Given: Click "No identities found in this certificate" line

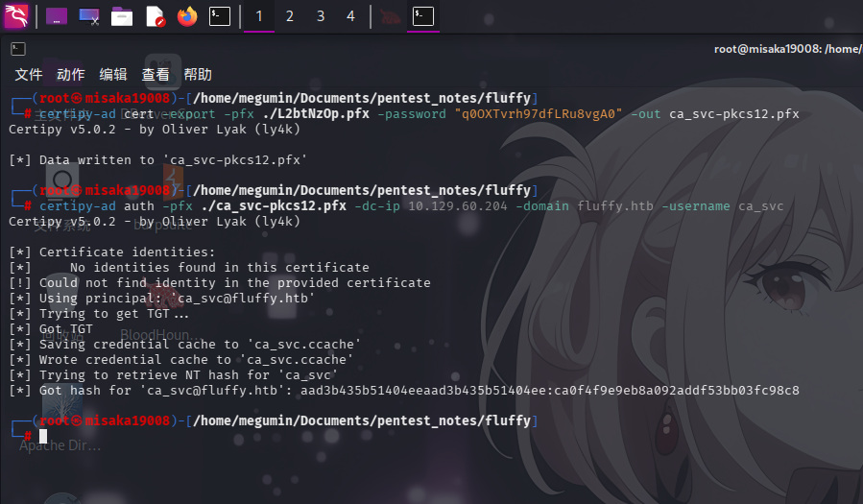Looking at the screenshot, I should (x=189, y=268).
